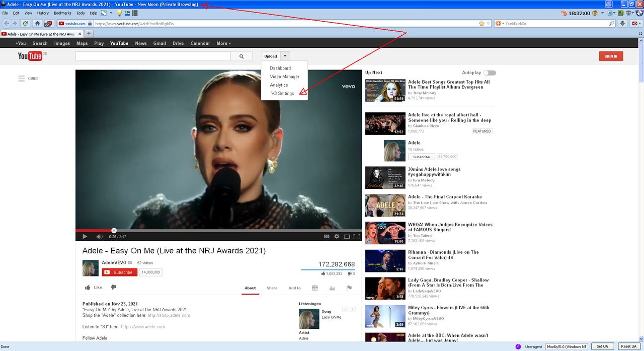Show video statistics bar-chart icon
644x351 pixels.
coord(332,288)
